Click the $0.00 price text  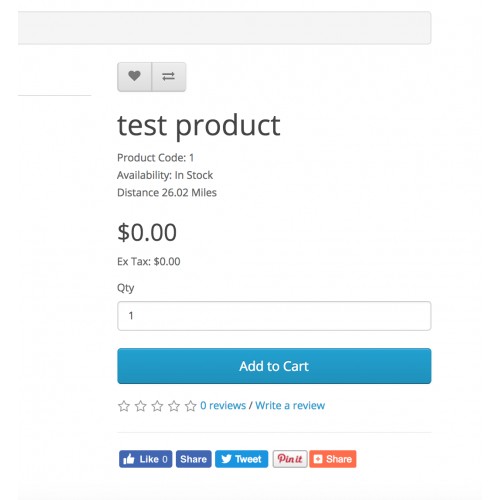147,232
